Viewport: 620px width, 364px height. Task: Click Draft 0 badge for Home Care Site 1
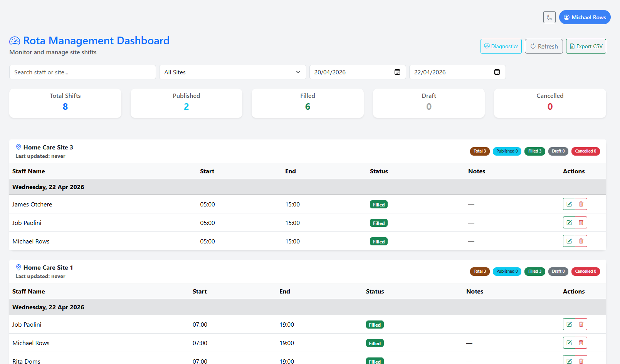coord(558,272)
